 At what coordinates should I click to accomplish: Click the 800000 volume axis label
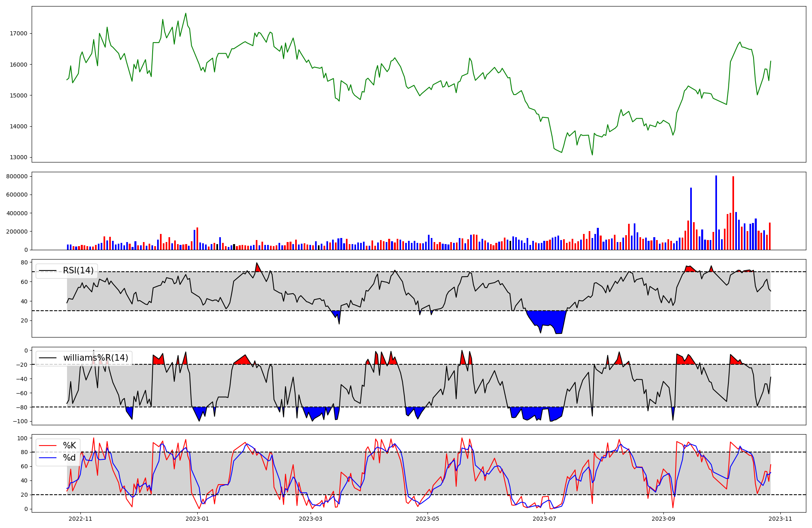[17, 176]
